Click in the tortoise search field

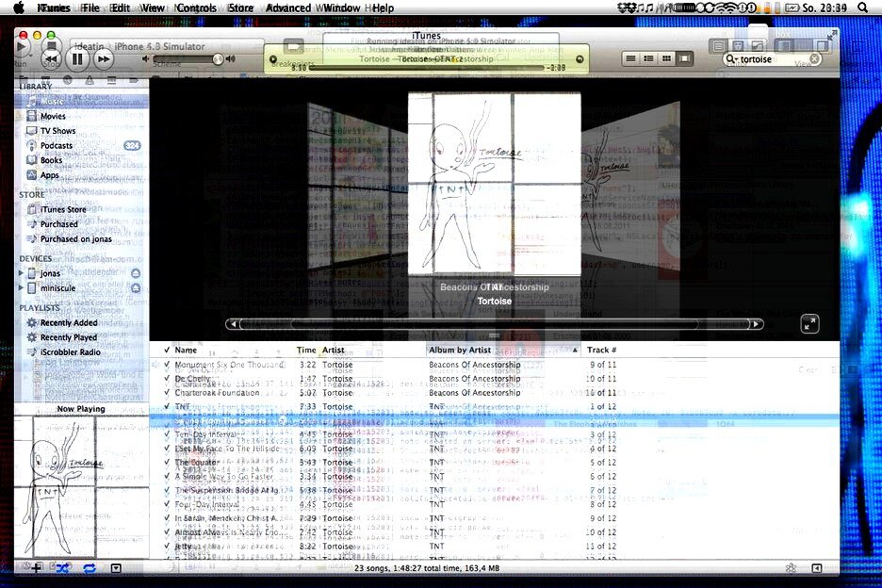pyautogui.click(x=774, y=59)
